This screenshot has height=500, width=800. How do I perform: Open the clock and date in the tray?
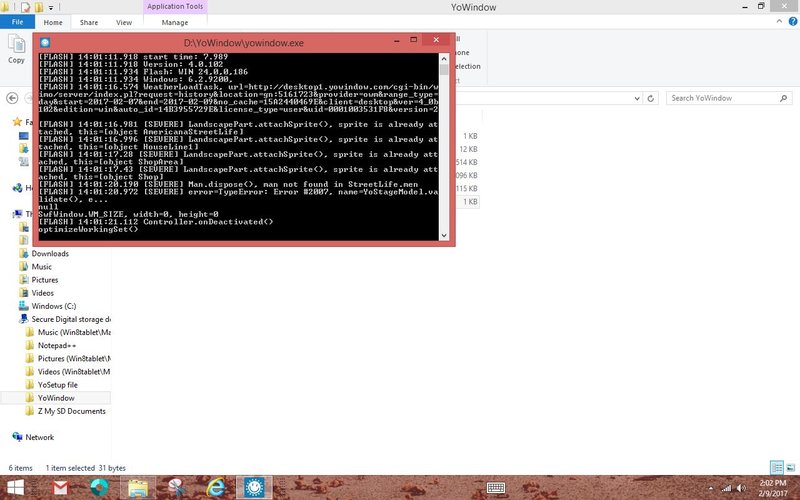(772, 488)
